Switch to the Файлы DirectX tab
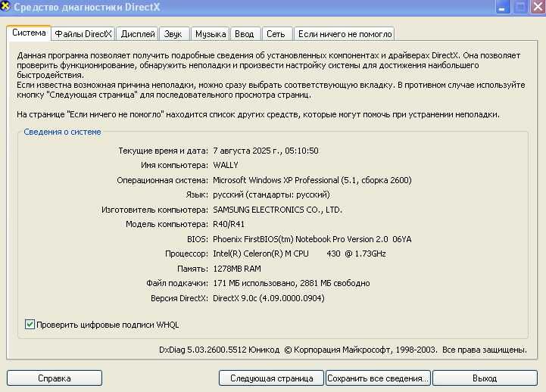 [83, 34]
